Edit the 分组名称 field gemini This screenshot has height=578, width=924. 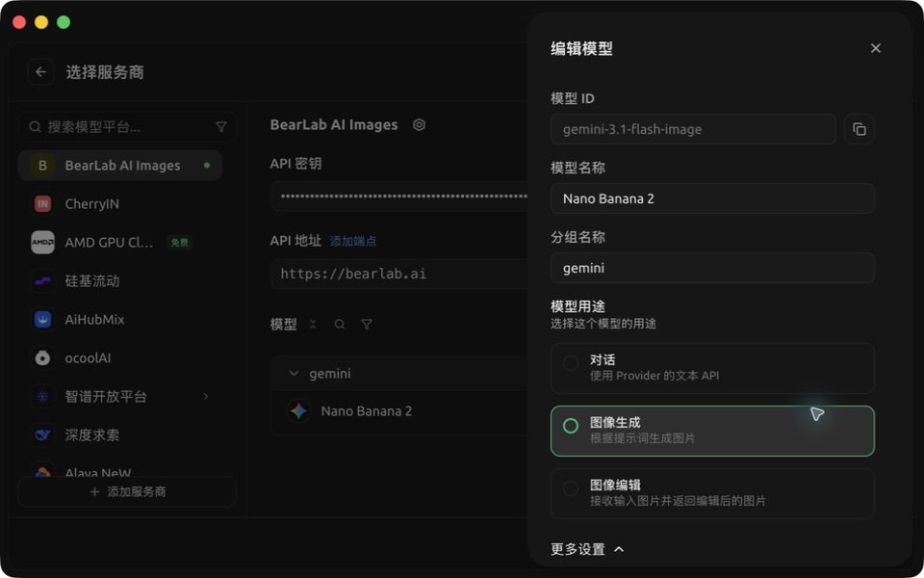(712, 268)
